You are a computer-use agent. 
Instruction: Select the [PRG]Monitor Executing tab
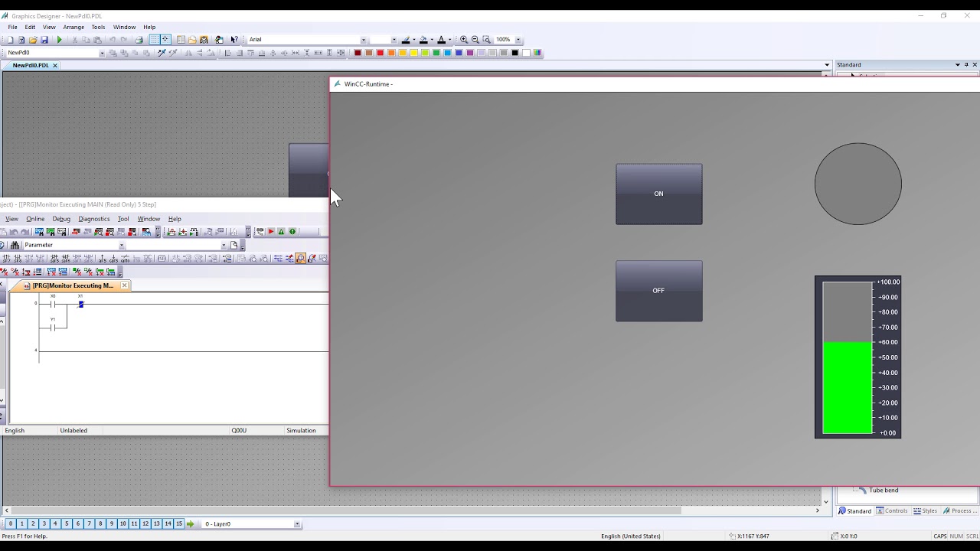[x=73, y=285]
